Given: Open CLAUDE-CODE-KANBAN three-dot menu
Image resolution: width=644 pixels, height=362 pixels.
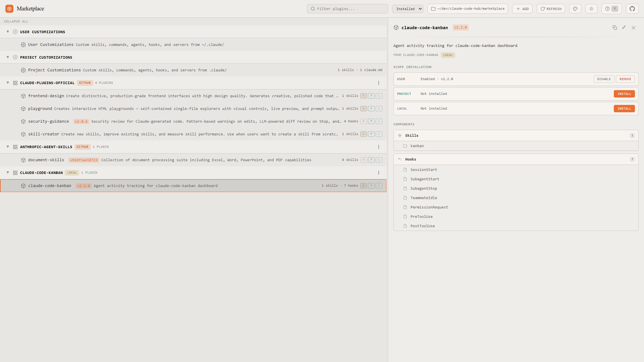Looking at the screenshot, I should click(379, 173).
